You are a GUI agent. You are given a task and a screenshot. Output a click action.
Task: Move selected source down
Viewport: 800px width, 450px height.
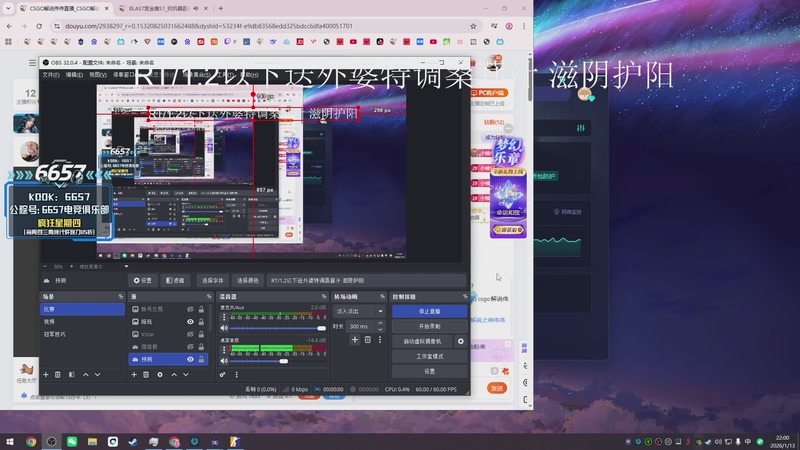[186, 374]
